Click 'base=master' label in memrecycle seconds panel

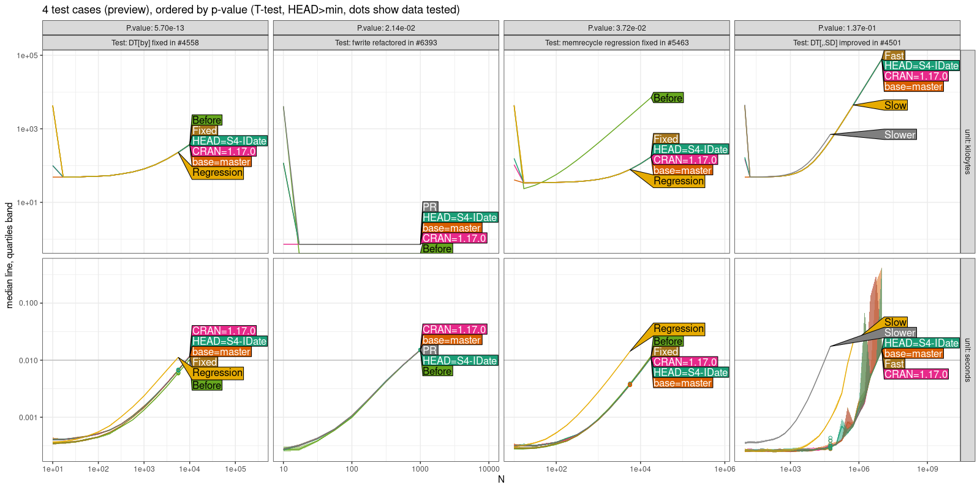(x=682, y=383)
